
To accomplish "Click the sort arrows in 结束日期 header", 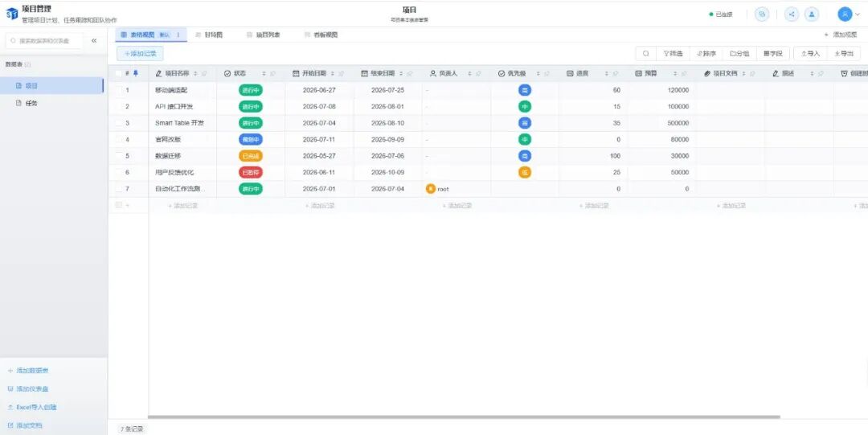I will point(401,74).
